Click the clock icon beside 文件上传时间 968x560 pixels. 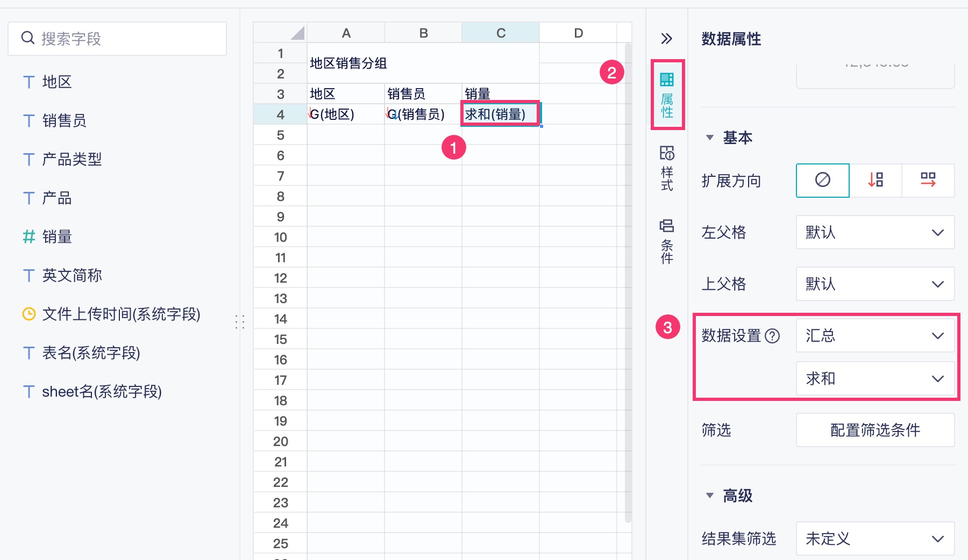(x=29, y=314)
